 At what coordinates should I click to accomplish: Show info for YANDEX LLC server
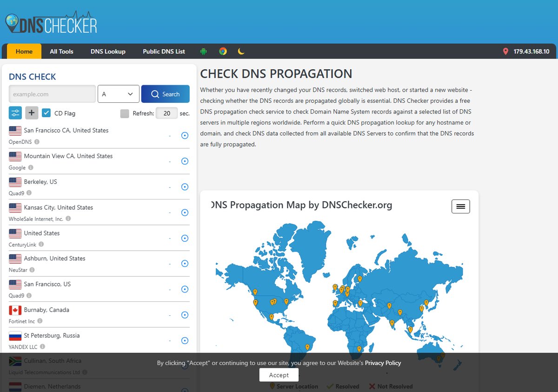pos(42,346)
